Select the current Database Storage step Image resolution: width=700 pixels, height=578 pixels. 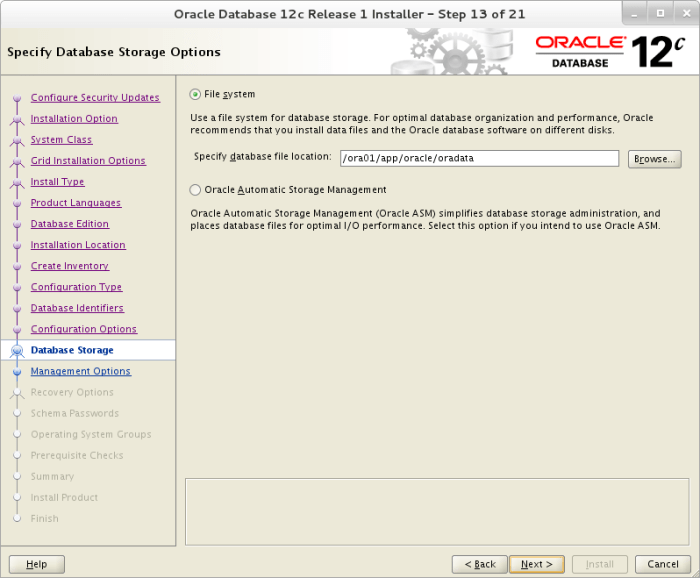click(x=72, y=350)
